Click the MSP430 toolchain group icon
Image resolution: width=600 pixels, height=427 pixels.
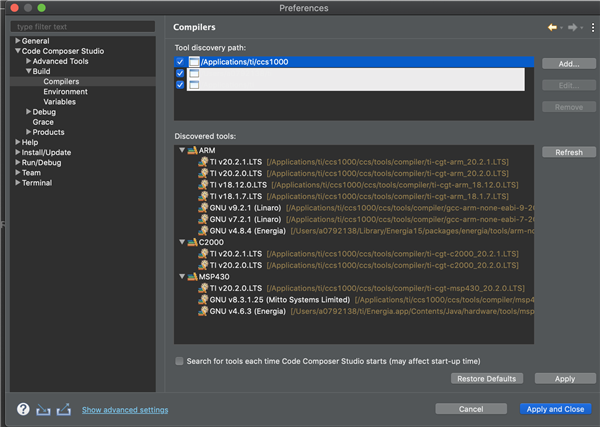point(192,277)
